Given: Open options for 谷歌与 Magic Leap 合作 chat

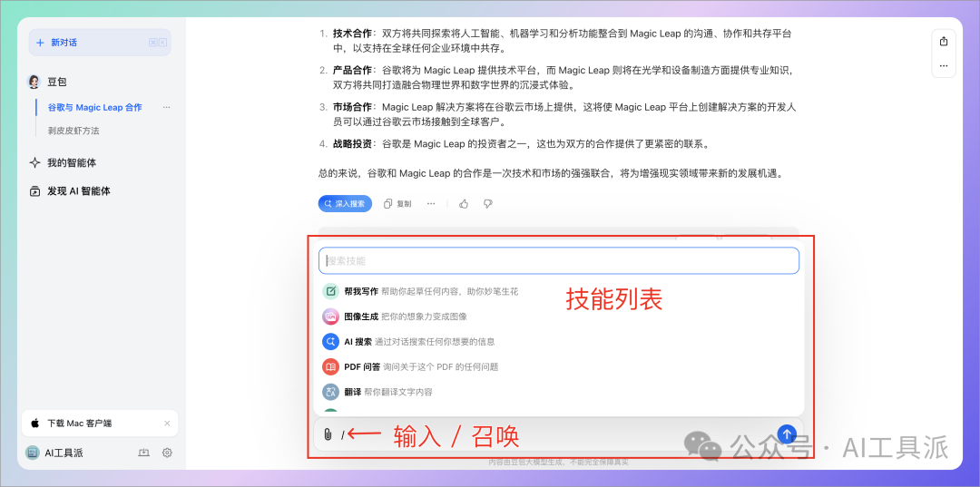Looking at the screenshot, I should pos(166,107).
